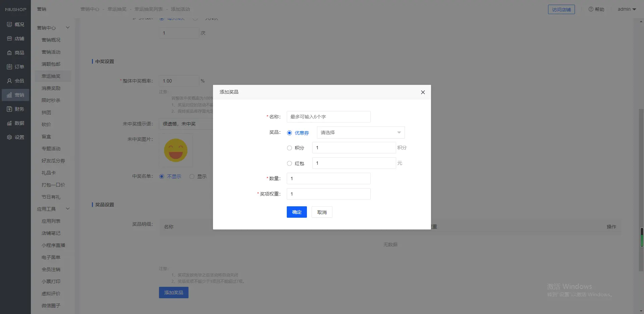Collapse the 营销中心 sidebar section

[67, 28]
